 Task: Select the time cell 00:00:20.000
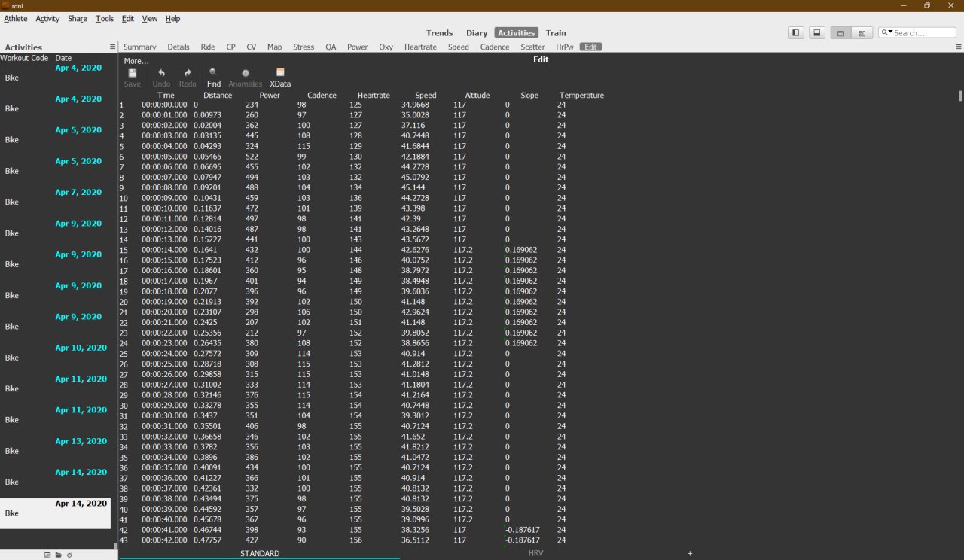164,312
